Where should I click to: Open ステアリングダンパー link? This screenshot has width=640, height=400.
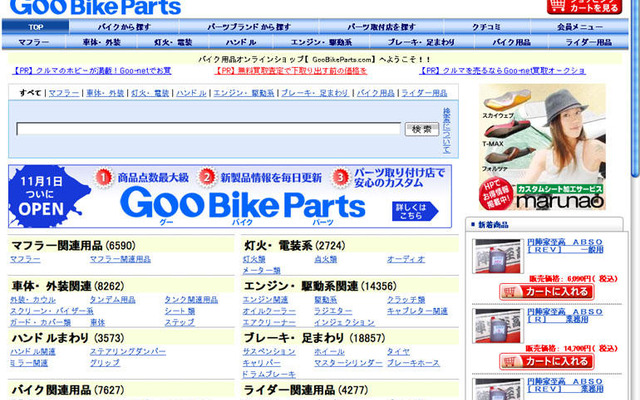pyautogui.click(x=128, y=351)
